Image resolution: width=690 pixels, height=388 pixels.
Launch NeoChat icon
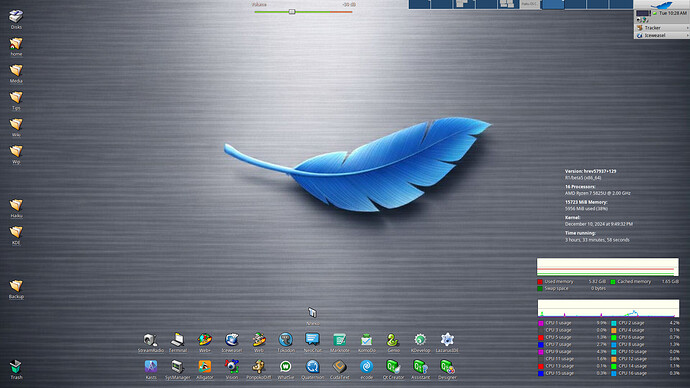coord(312,340)
